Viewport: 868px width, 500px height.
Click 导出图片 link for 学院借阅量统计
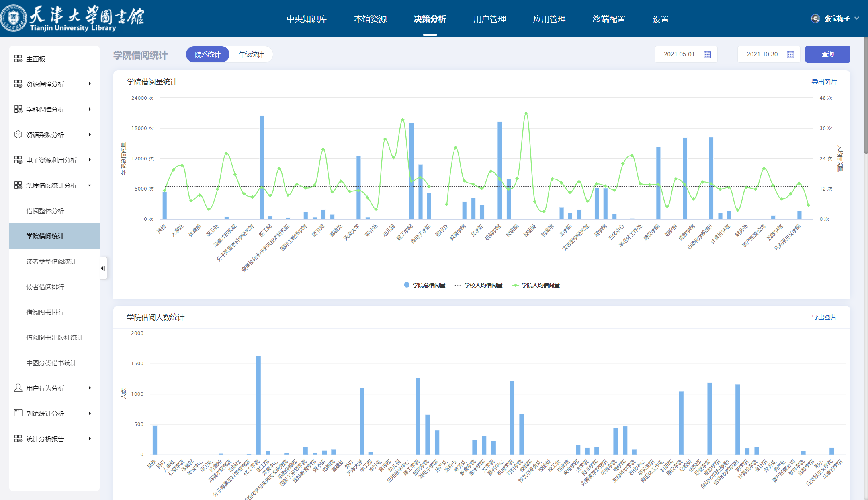[824, 82]
